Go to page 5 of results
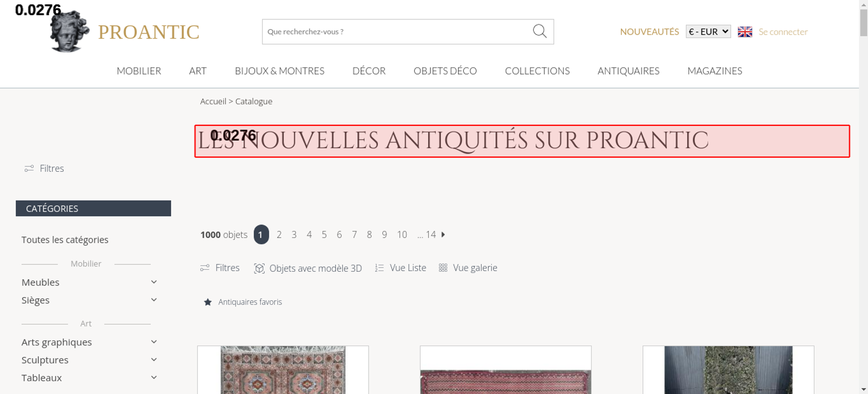The image size is (868, 394). (x=324, y=235)
